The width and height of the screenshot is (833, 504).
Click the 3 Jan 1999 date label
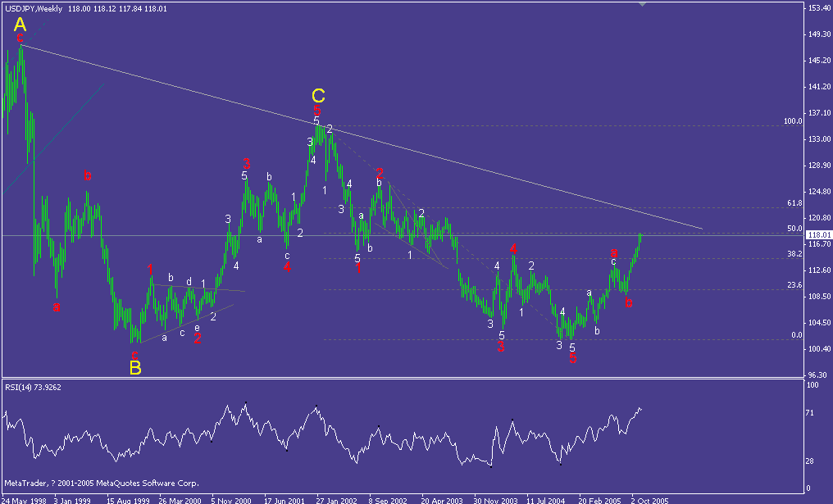click(72, 500)
